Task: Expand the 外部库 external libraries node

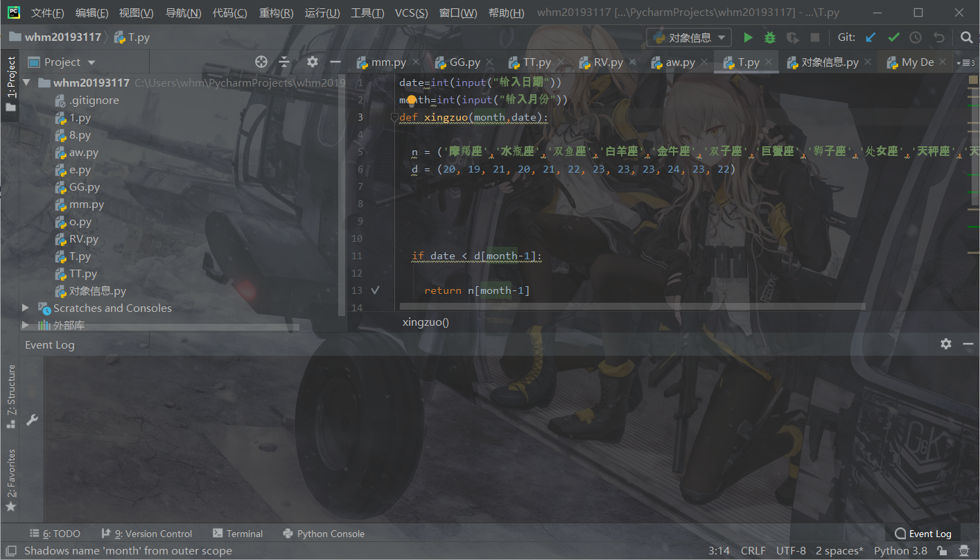Action: click(26, 325)
